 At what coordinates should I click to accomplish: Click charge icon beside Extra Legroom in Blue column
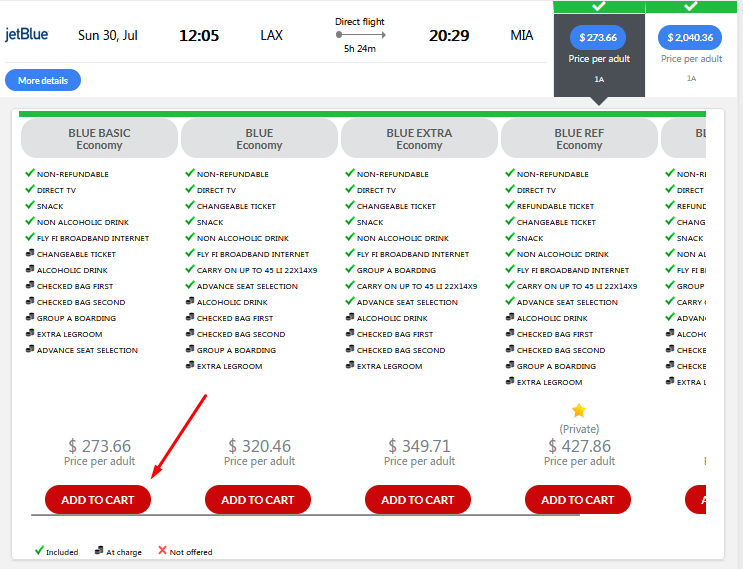click(x=190, y=365)
